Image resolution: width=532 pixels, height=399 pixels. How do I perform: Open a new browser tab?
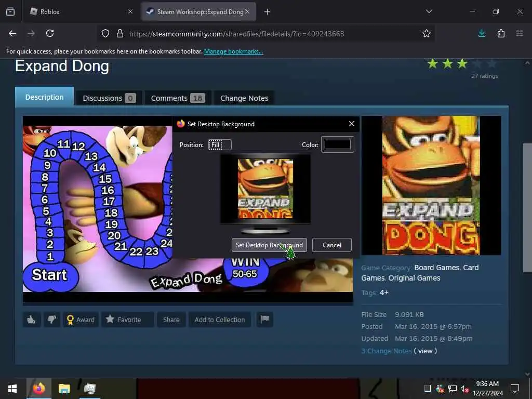268,12
